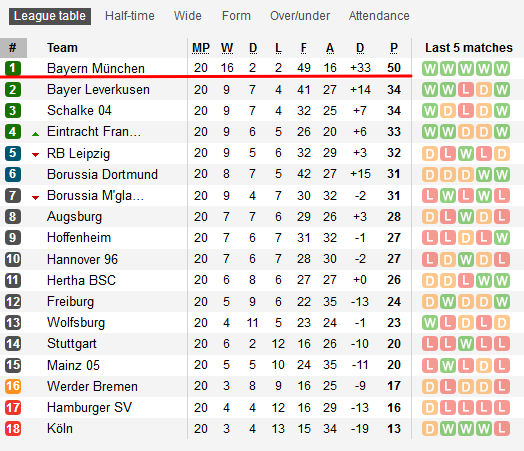Select the Over/under tab

click(x=300, y=16)
